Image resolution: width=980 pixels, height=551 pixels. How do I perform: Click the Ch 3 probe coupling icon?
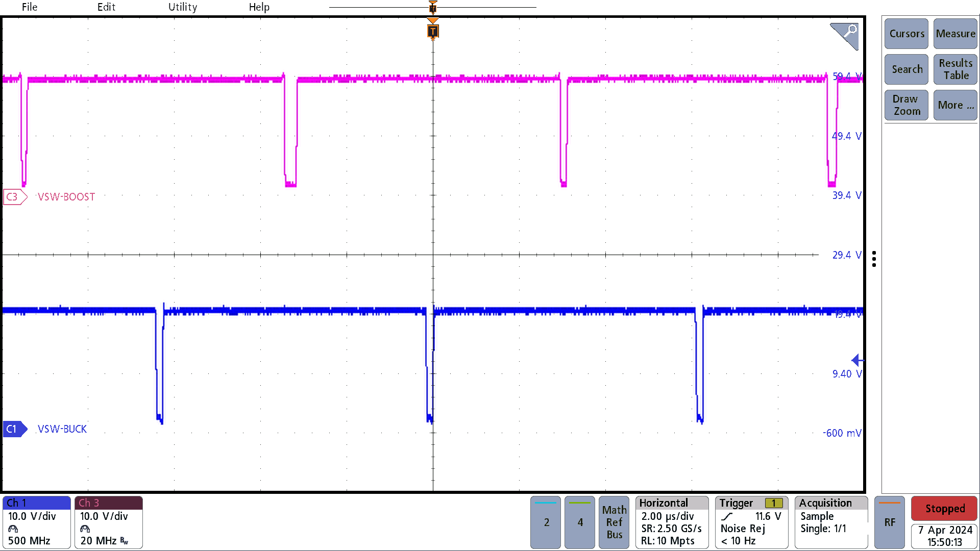85,529
